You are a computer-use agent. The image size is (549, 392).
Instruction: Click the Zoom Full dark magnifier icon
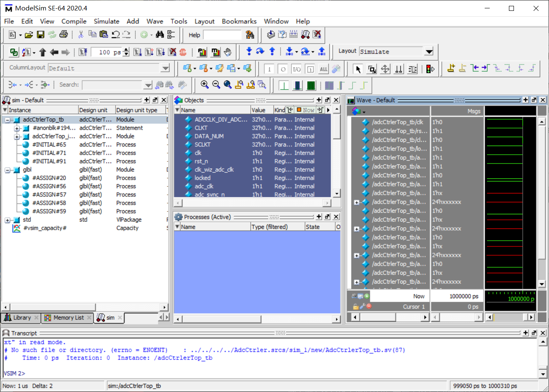[228, 85]
